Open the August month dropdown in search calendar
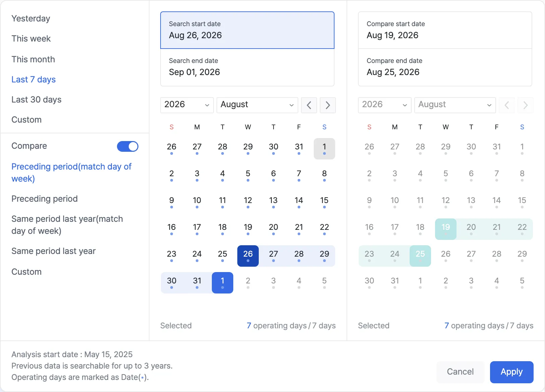Viewport: 545px width, 392px height. pos(257,105)
